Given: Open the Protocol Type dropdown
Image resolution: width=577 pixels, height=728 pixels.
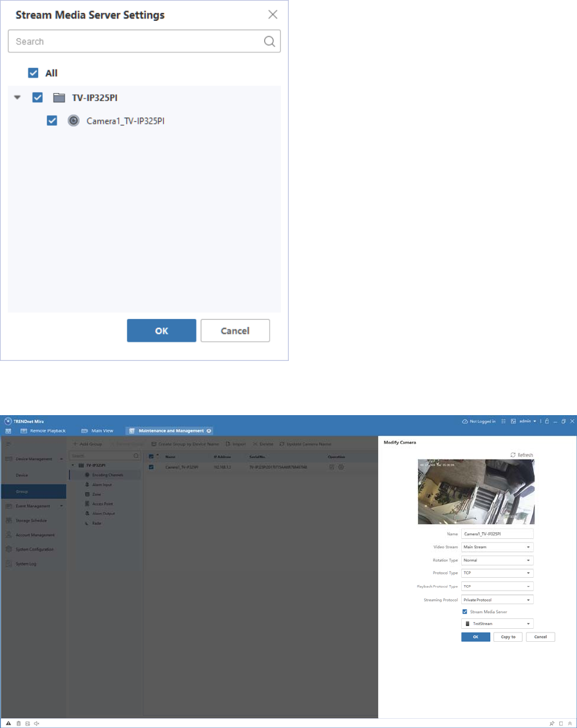Looking at the screenshot, I should (x=497, y=573).
